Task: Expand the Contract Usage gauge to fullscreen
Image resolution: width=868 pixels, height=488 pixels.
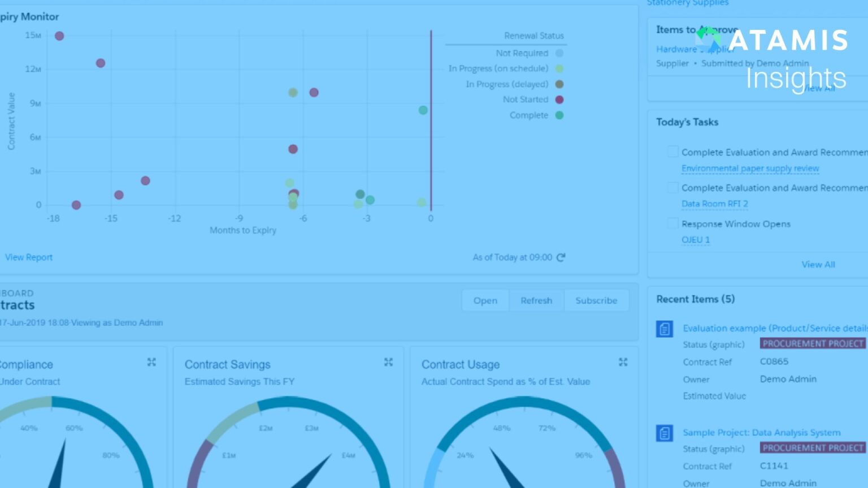Action: click(623, 362)
